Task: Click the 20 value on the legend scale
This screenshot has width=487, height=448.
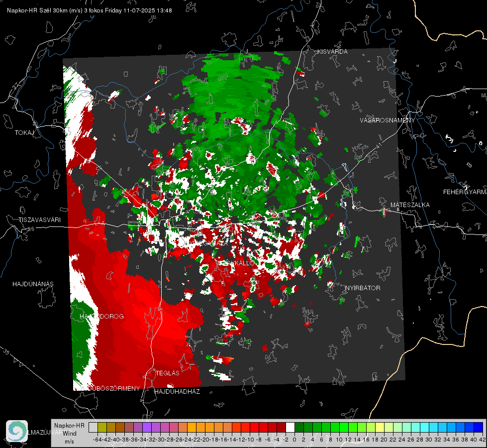Action: 384,440
